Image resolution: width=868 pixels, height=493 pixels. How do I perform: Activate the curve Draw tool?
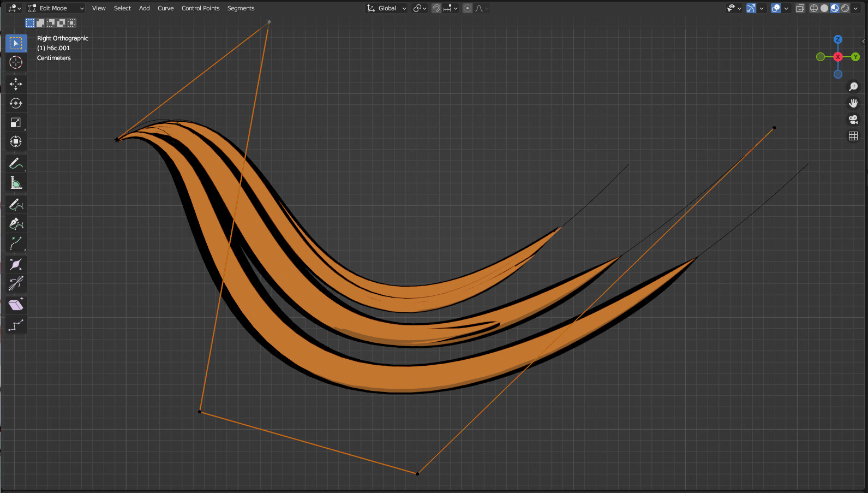click(x=16, y=204)
